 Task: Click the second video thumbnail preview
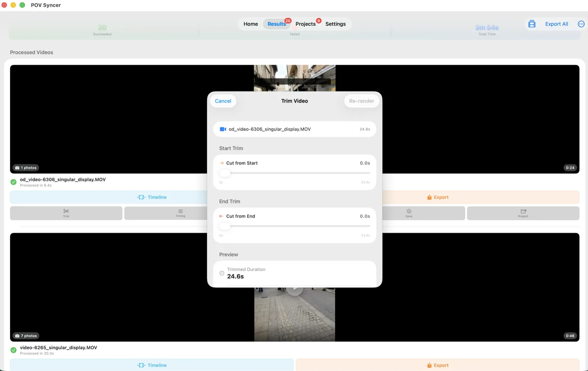[295, 315]
